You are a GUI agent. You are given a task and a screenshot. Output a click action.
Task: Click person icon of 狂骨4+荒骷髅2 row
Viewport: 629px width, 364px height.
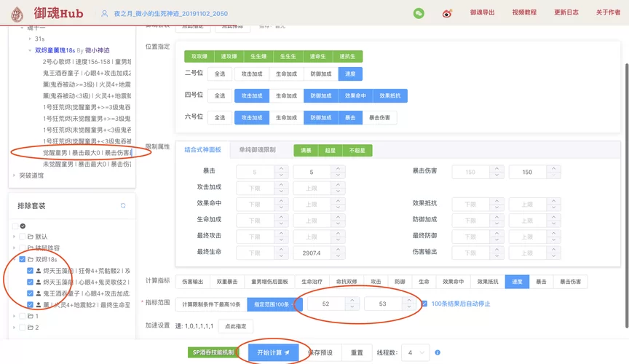point(39,271)
